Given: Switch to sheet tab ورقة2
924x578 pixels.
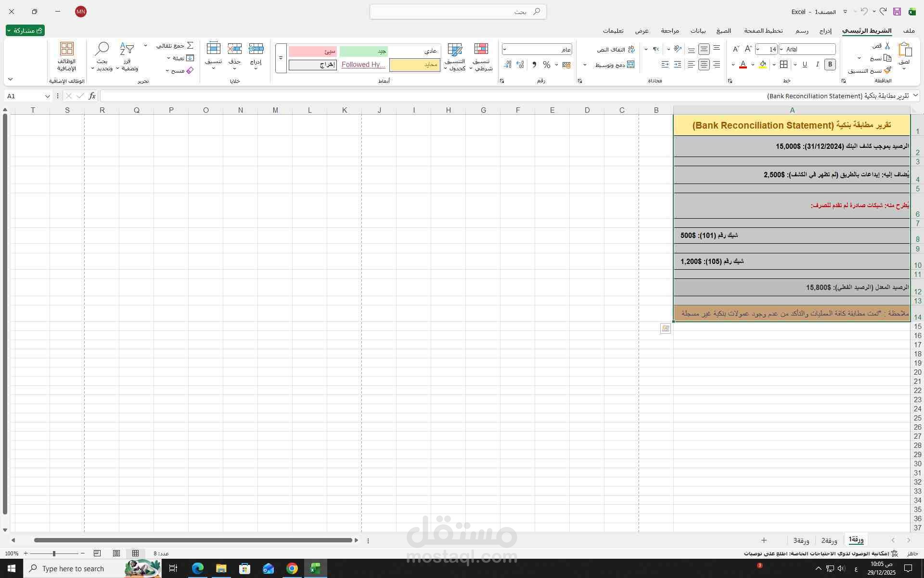Looking at the screenshot, I should tap(829, 540).
